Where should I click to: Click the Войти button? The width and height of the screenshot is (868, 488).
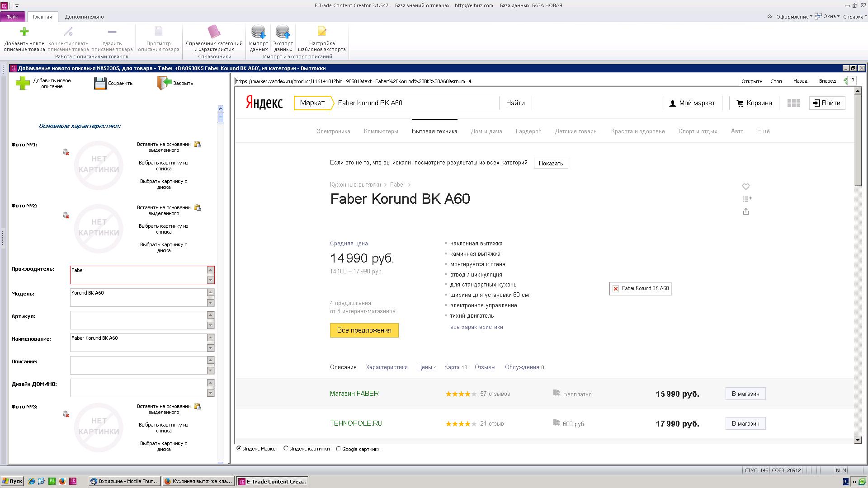[x=827, y=103]
